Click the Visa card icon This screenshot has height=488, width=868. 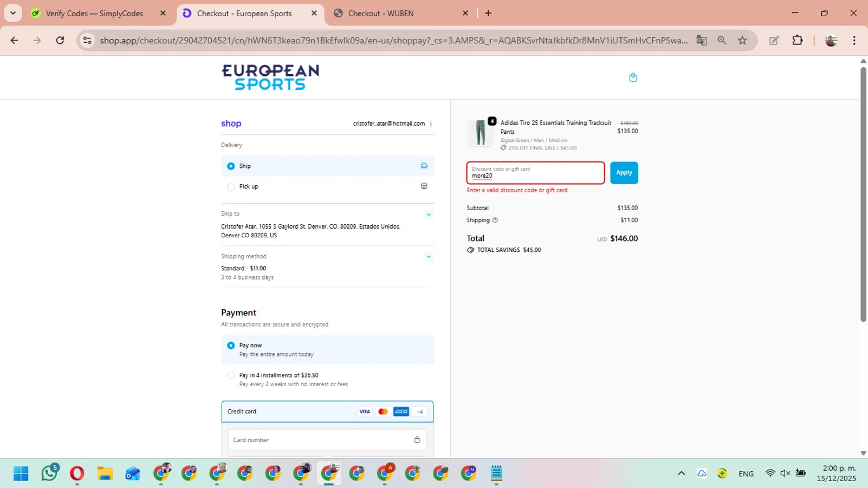coord(365,412)
